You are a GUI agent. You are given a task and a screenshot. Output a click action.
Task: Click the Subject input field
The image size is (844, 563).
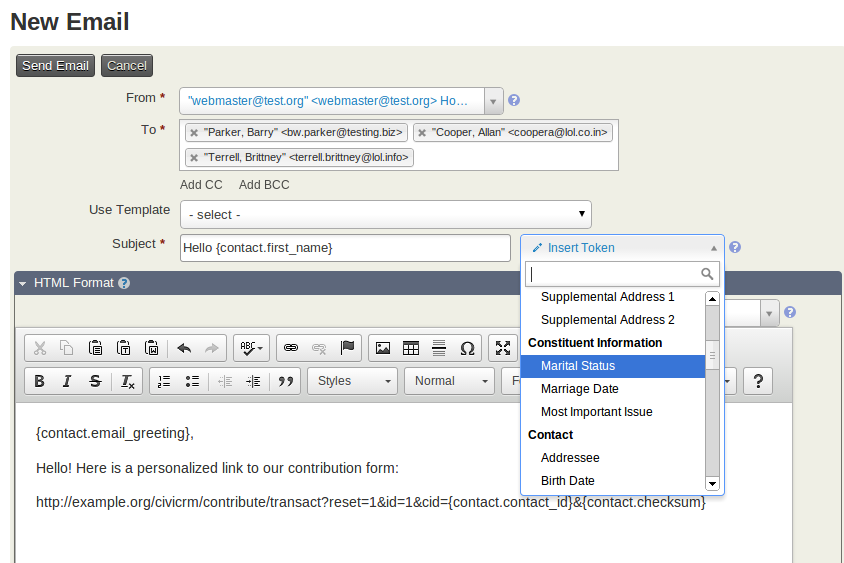pos(345,247)
